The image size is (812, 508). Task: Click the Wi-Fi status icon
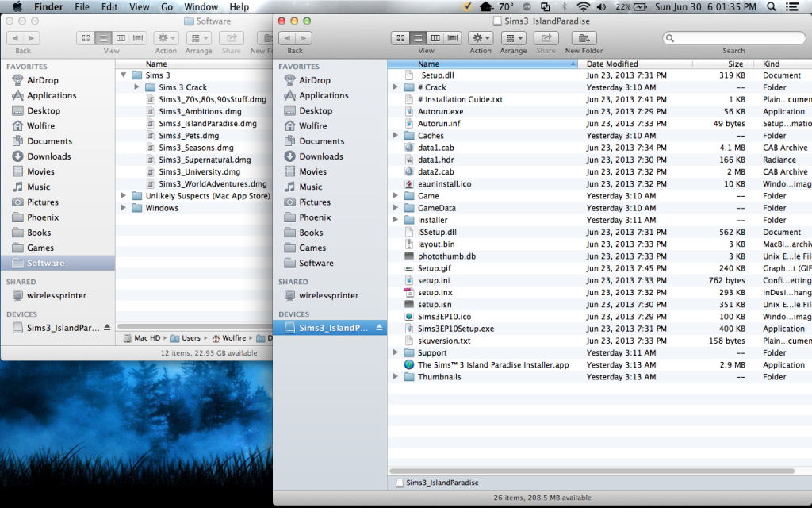[x=583, y=6]
